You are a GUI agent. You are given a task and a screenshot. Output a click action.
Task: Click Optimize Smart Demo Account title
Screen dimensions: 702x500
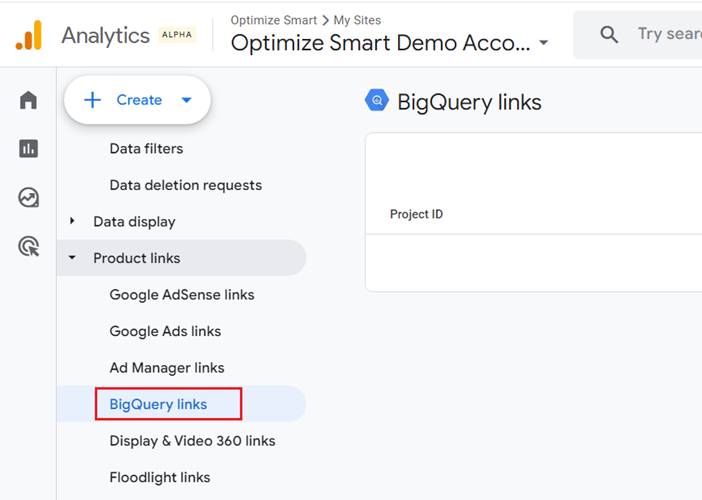381,43
